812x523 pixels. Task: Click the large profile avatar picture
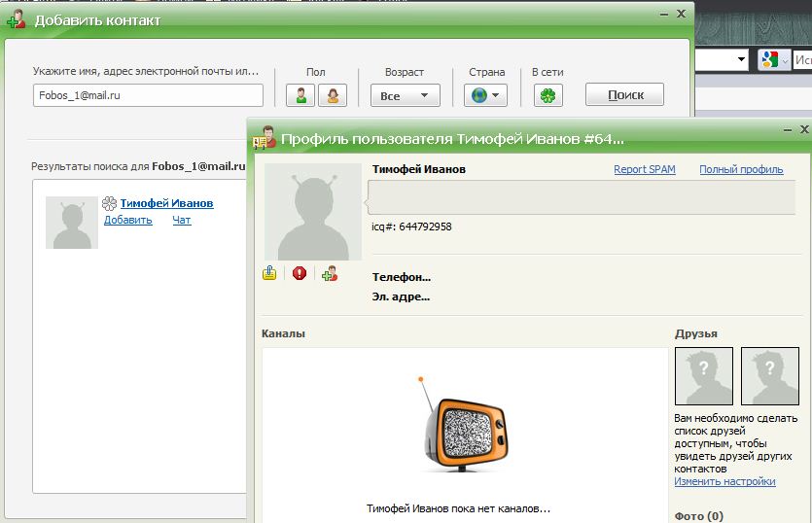tap(313, 212)
